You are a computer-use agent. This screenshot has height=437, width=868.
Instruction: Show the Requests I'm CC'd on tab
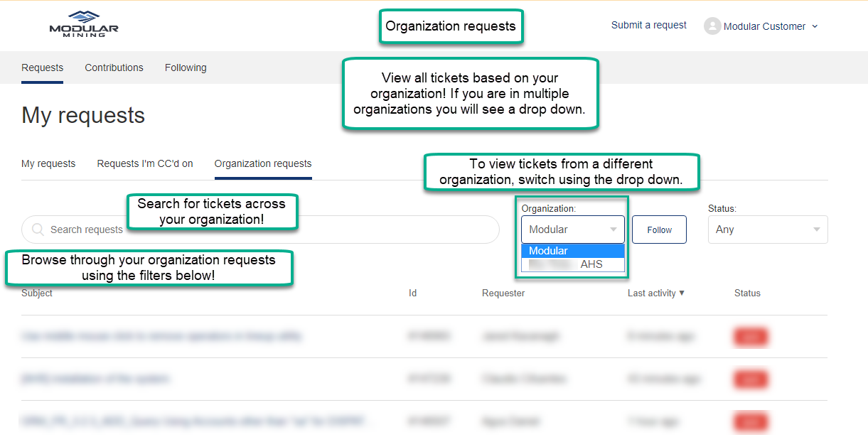tap(145, 163)
